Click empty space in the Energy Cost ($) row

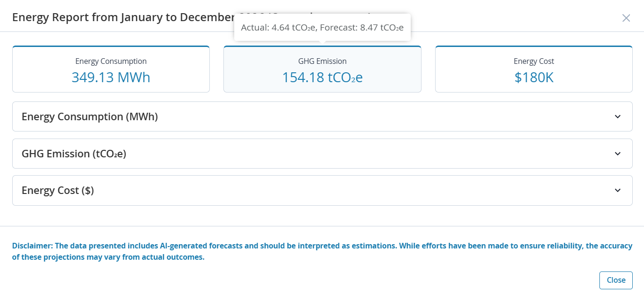click(x=376, y=190)
